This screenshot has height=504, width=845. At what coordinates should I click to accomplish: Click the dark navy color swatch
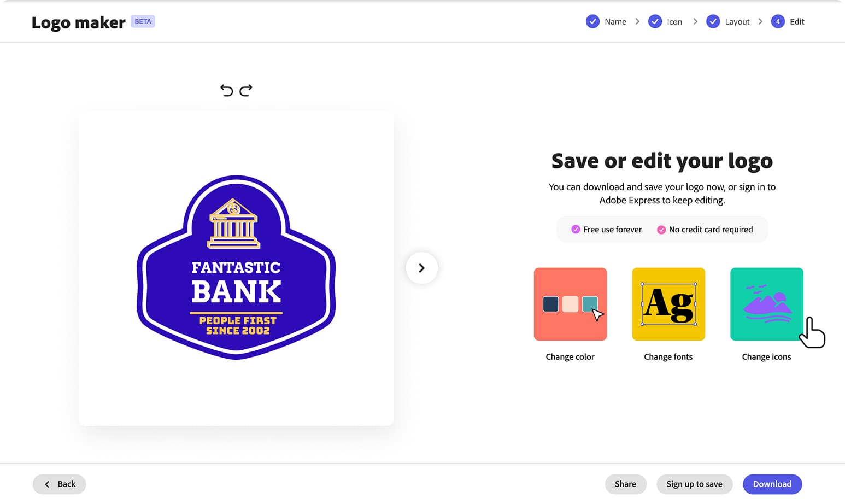550,304
